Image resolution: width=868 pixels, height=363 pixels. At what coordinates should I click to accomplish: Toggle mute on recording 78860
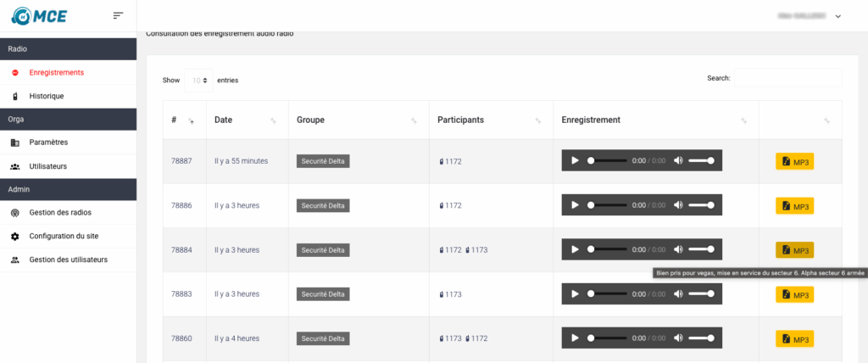point(677,338)
